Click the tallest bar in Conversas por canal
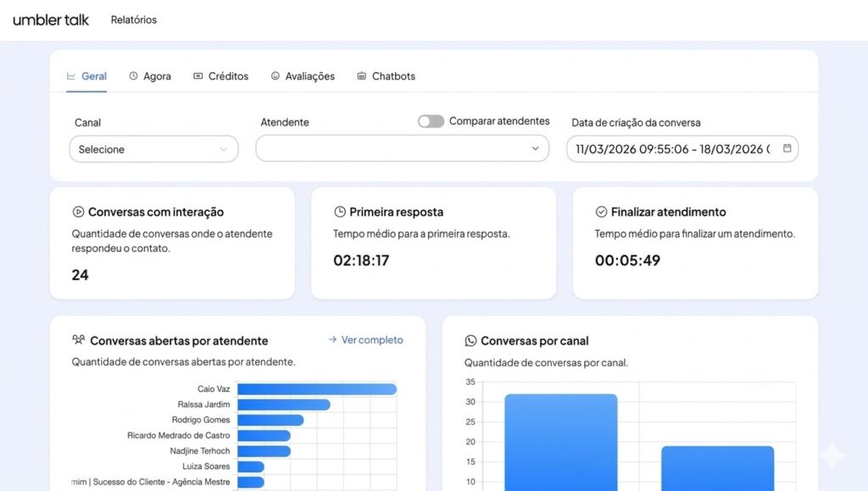The width and height of the screenshot is (868, 491). [561, 443]
